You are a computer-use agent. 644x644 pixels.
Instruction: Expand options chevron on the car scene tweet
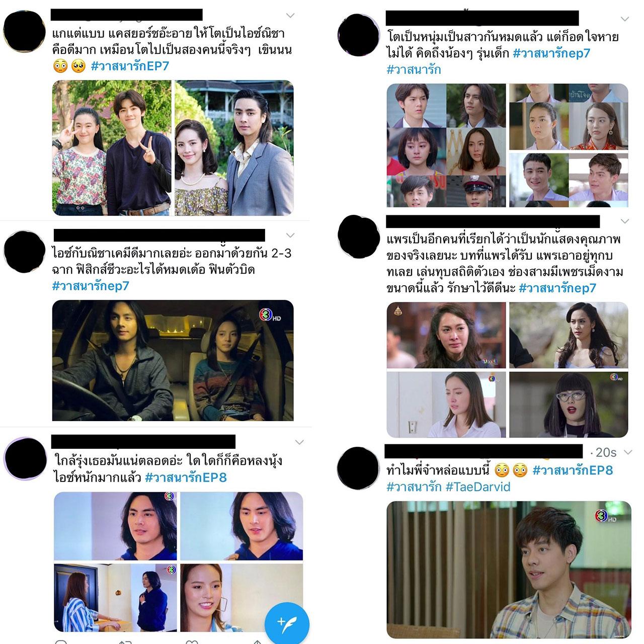pyautogui.click(x=290, y=235)
